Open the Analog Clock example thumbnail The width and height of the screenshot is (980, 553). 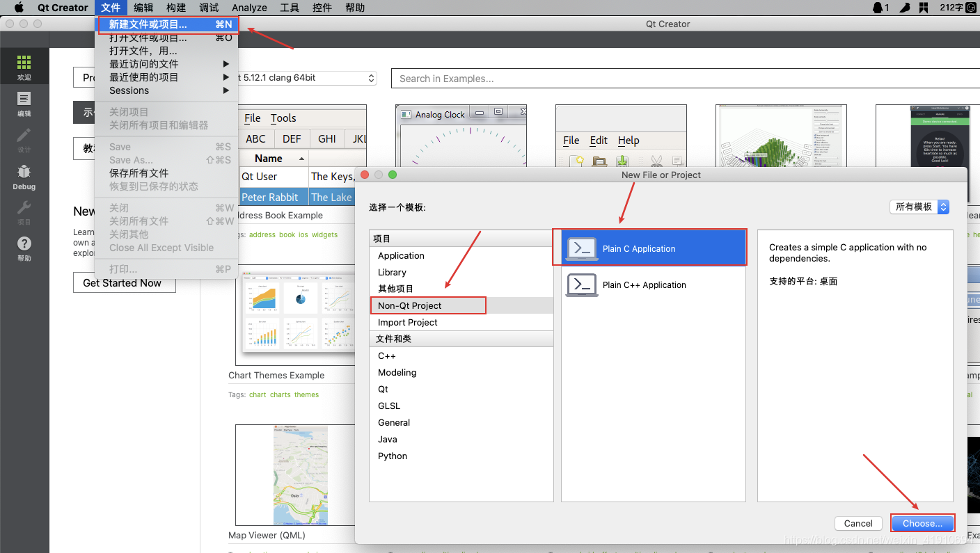461,136
